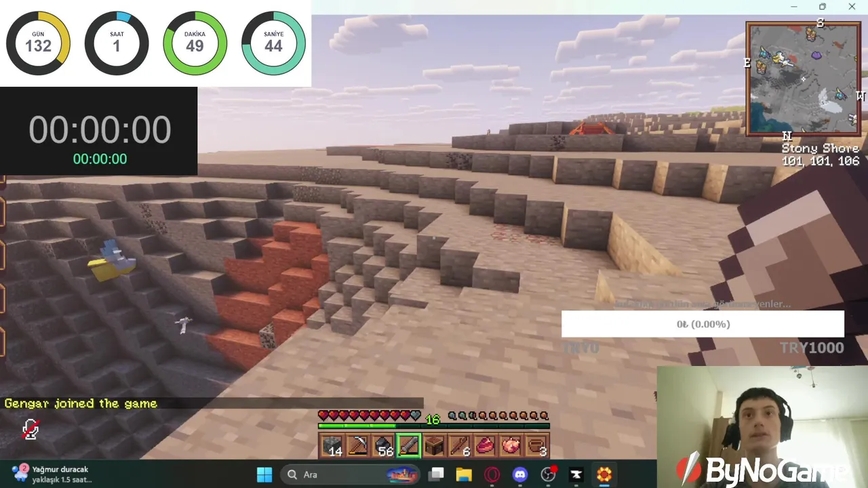868x488 pixels.
Task: Open File Explorer from the taskbar
Action: [x=464, y=474]
